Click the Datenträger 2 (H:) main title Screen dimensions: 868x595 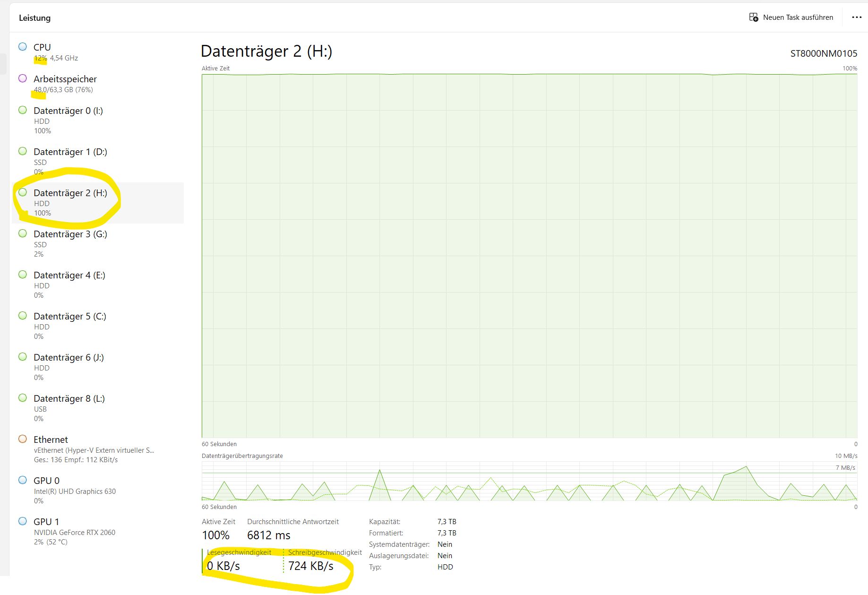click(266, 51)
